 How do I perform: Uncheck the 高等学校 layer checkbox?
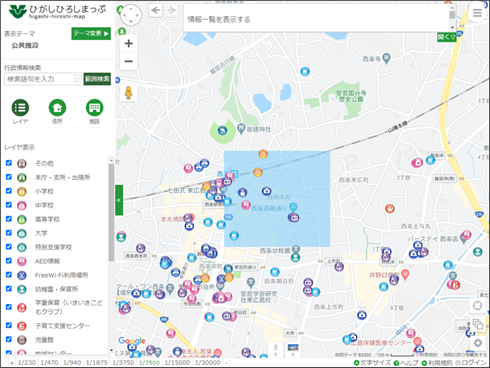[x=9, y=219]
